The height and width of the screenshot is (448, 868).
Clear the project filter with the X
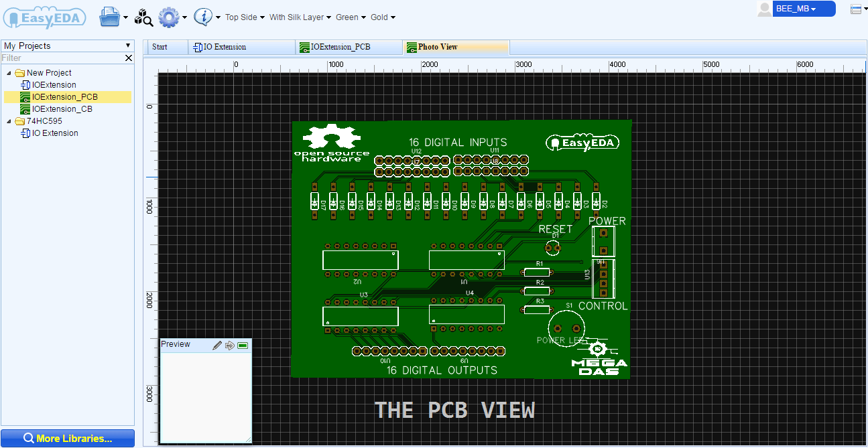click(129, 58)
